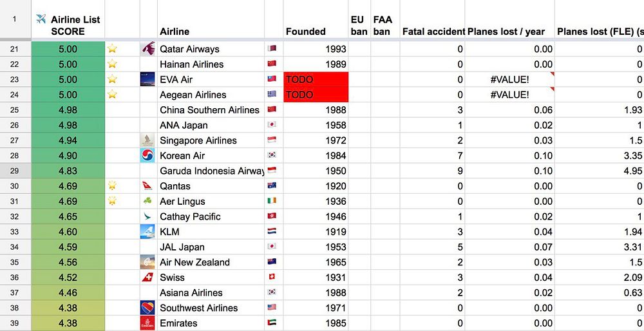Click the Garuda Indonesia Airways cell
This screenshot has width=644, height=331.
coord(211,171)
